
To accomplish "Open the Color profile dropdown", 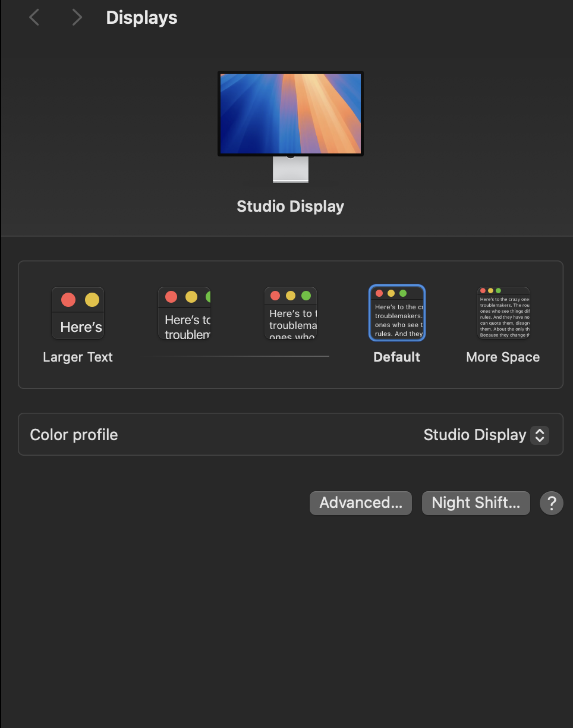I will tap(486, 435).
